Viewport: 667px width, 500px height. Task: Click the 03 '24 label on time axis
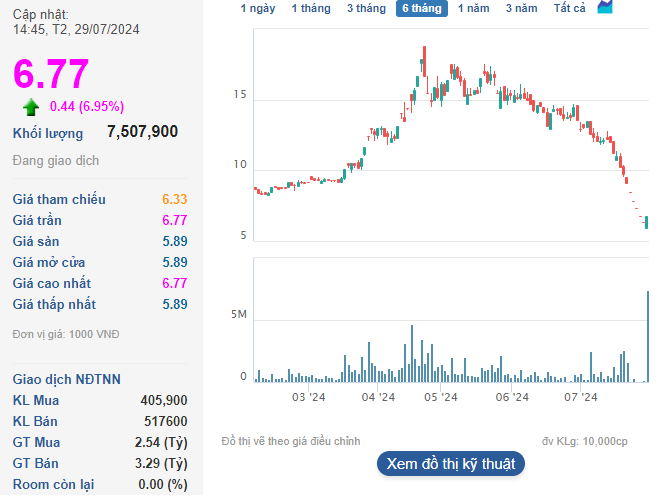pyautogui.click(x=308, y=398)
